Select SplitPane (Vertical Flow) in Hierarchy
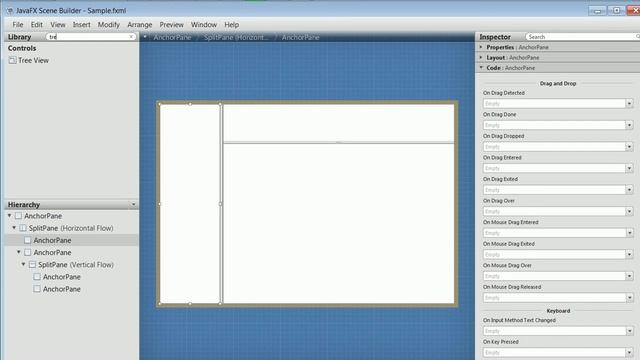The height and width of the screenshot is (360, 640). coord(76,265)
